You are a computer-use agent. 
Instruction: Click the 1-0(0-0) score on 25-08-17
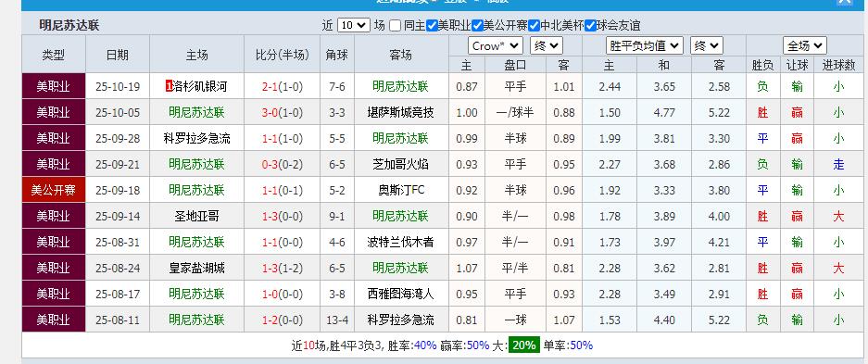283,295
